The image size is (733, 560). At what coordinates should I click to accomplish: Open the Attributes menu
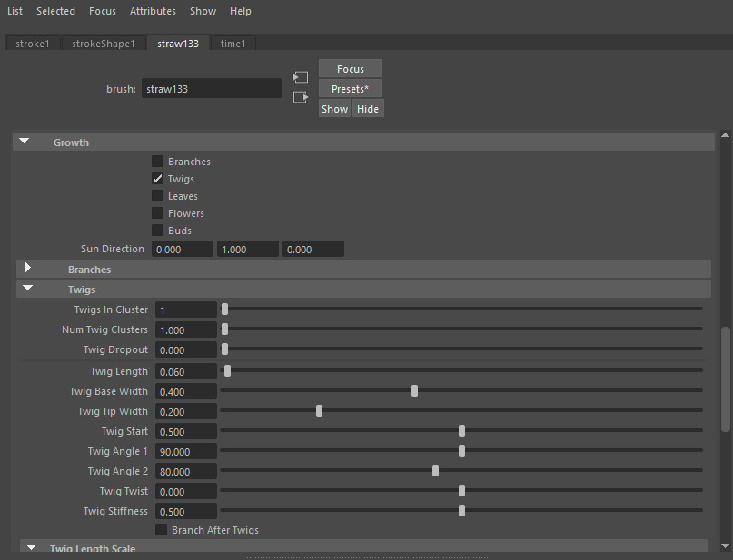point(153,11)
